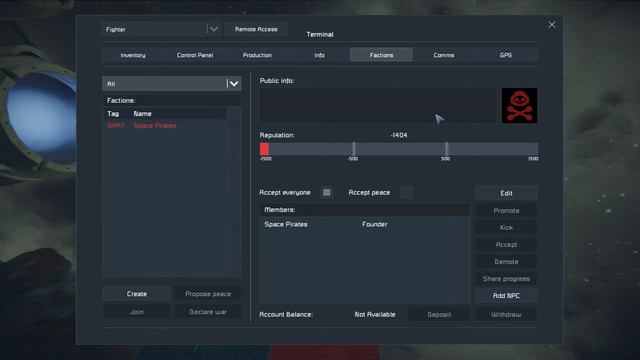The image size is (640, 360).
Task: Click the Join button
Action: pos(137,312)
